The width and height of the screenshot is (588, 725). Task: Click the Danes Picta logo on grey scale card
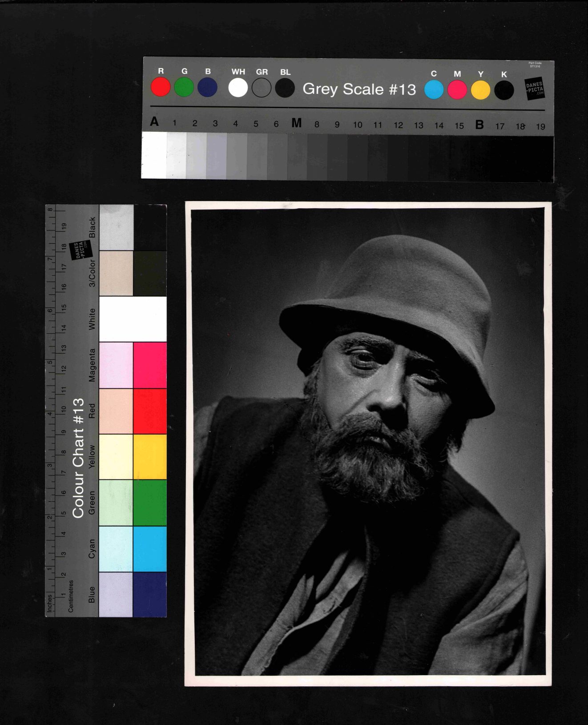pos(534,88)
